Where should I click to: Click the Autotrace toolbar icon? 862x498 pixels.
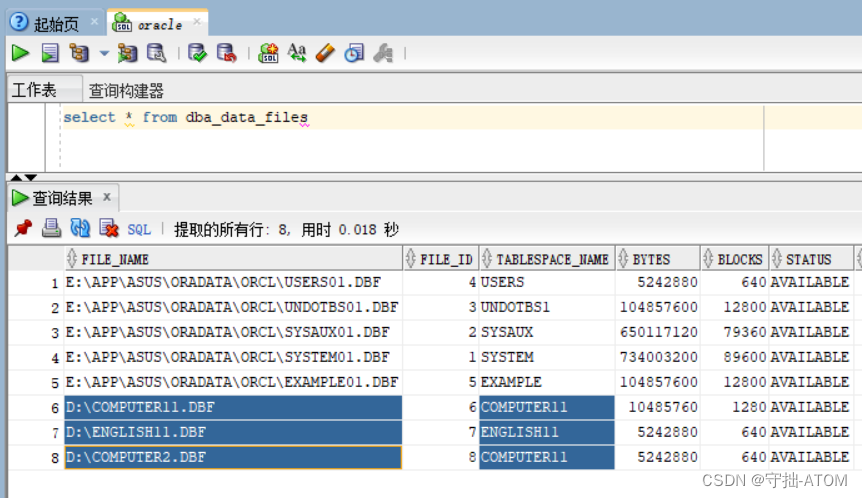[x=128, y=53]
